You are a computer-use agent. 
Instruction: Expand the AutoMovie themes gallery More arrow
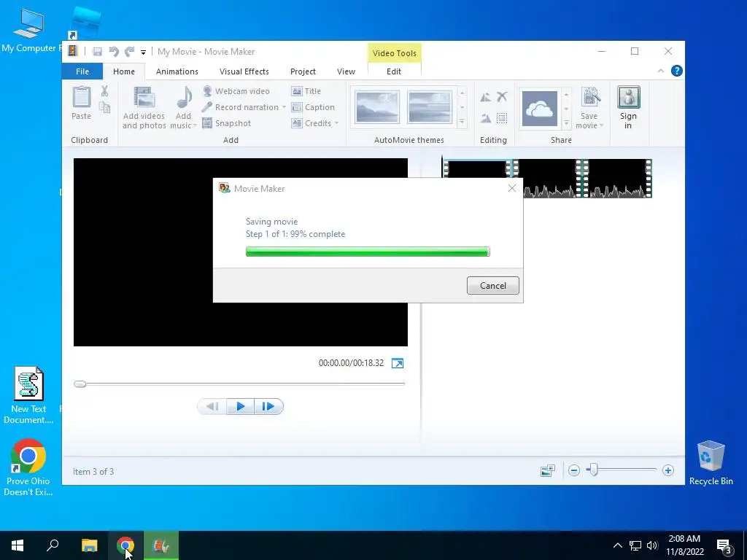click(462, 122)
